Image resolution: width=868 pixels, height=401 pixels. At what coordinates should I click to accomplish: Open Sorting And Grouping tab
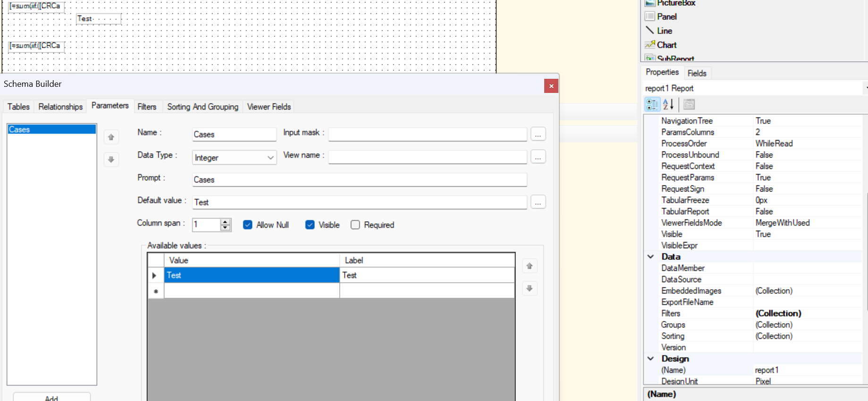203,107
